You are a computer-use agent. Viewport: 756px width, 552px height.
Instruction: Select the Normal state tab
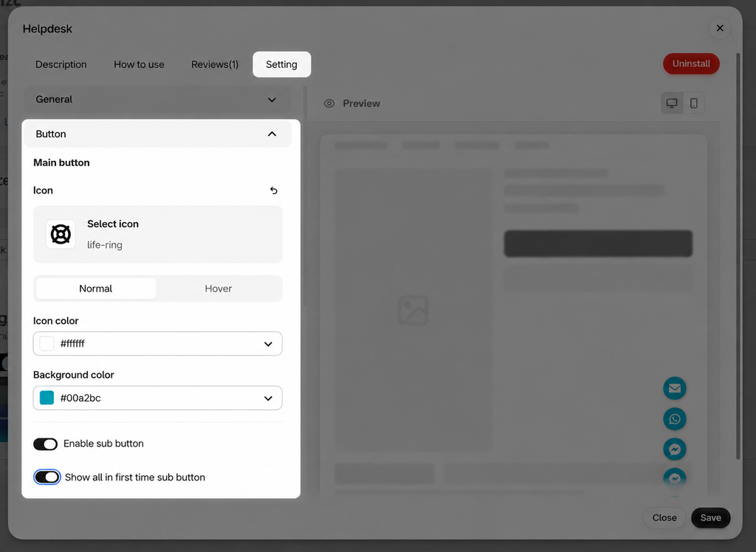[96, 289]
